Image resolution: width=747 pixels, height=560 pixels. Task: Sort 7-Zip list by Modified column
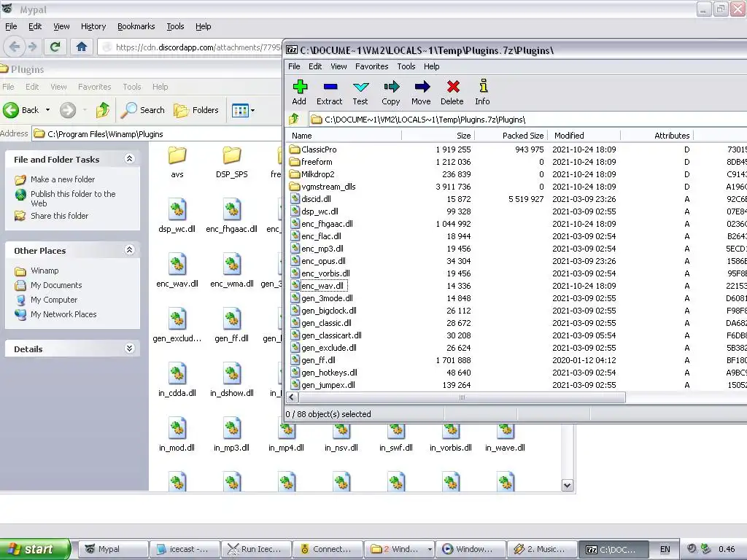pyautogui.click(x=584, y=135)
